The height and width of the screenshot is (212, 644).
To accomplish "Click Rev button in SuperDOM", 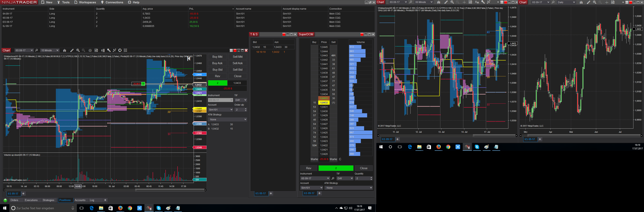I will pyautogui.click(x=309, y=168).
